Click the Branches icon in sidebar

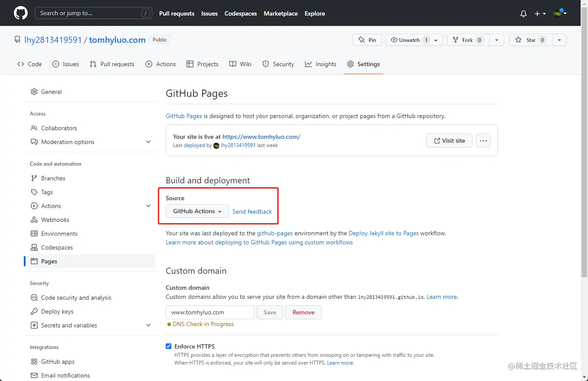pos(34,178)
